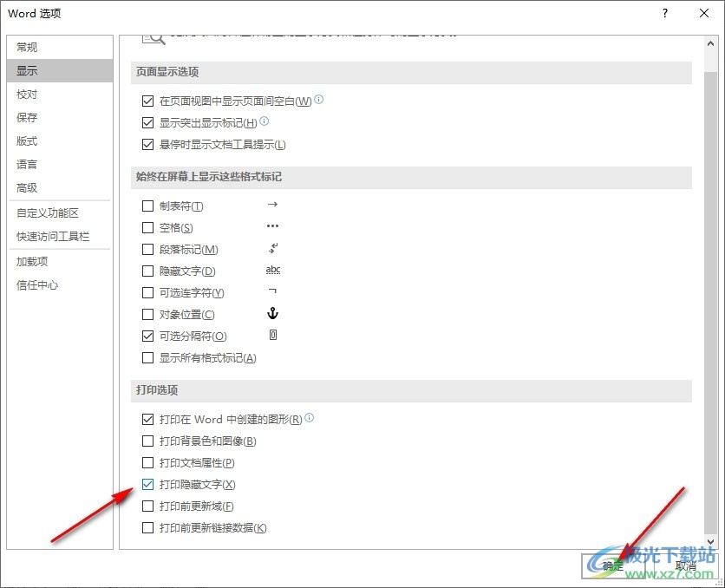Click the optional break symbol icon
The width and height of the screenshot is (725, 588).
[x=273, y=335]
